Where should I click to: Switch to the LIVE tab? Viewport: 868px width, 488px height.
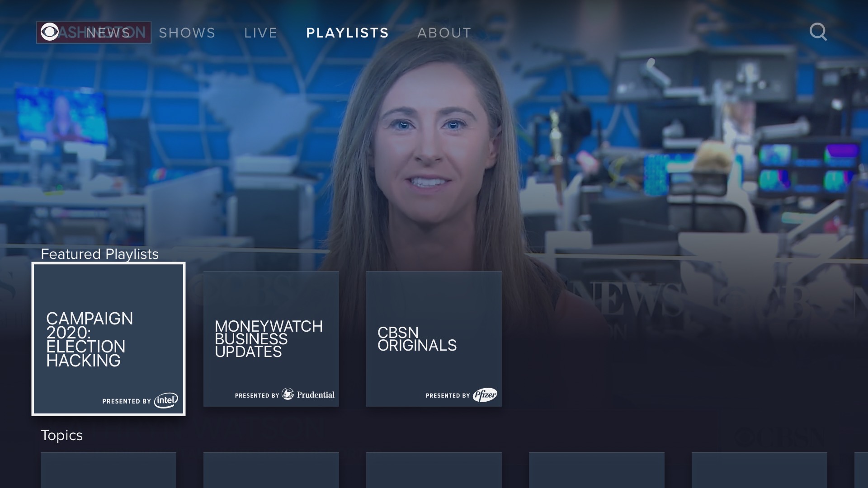[x=260, y=32]
